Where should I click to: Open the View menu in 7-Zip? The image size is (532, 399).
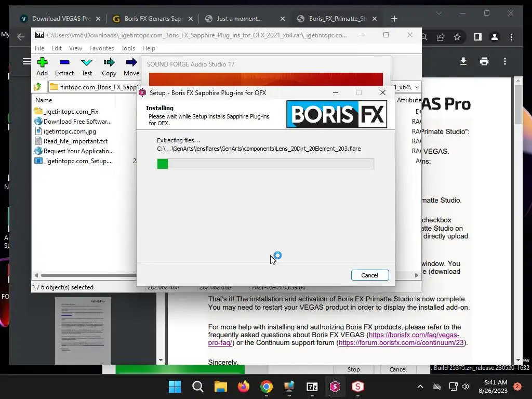point(75,48)
